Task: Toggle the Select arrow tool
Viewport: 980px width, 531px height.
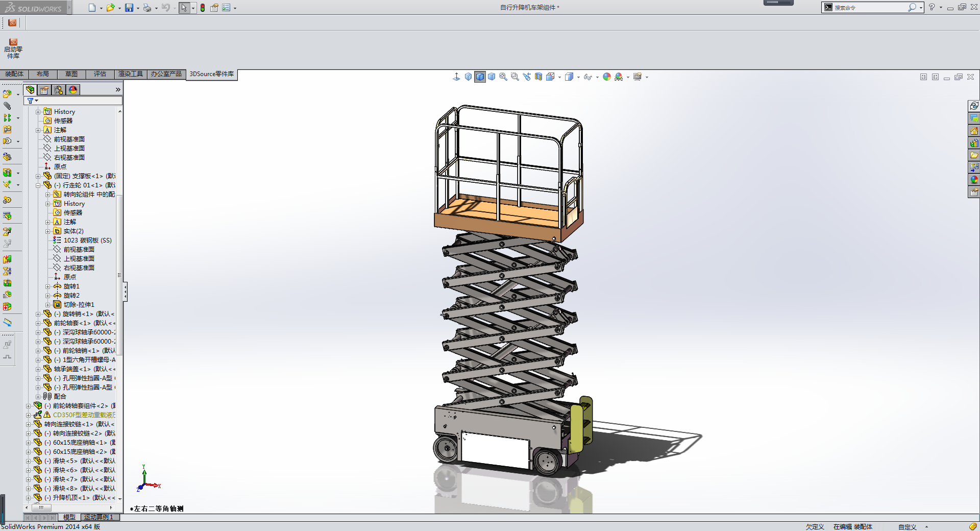Action: [184, 8]
